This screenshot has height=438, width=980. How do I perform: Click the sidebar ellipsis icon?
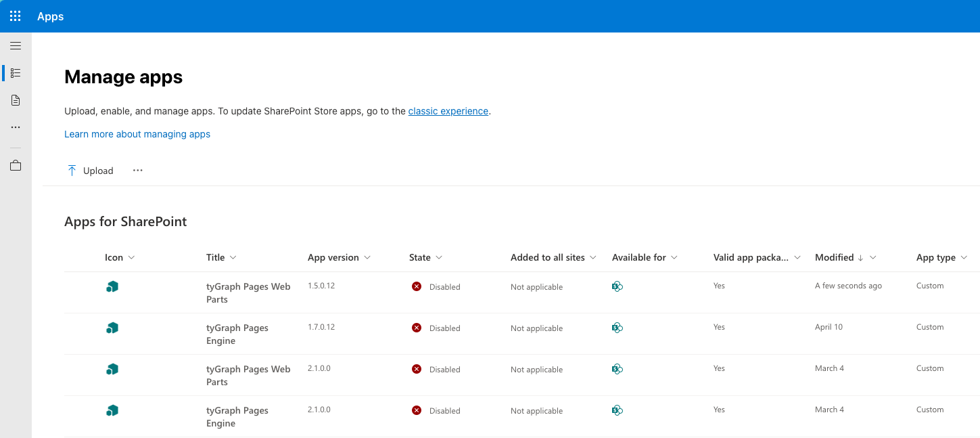pyautogui.click(x=15, y=127)
